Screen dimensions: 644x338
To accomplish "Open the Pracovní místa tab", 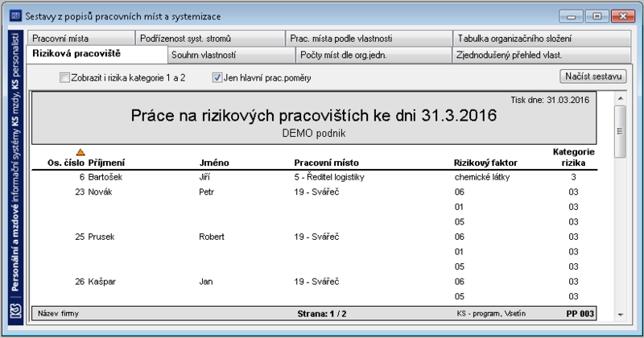I will (x=81, y=38).
